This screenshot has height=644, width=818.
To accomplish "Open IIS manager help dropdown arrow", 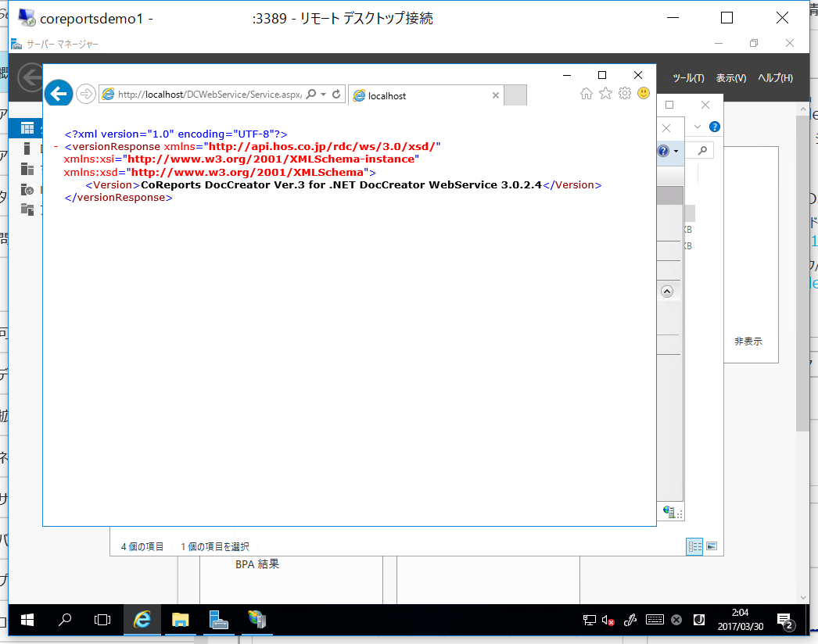I will [676, 151].
